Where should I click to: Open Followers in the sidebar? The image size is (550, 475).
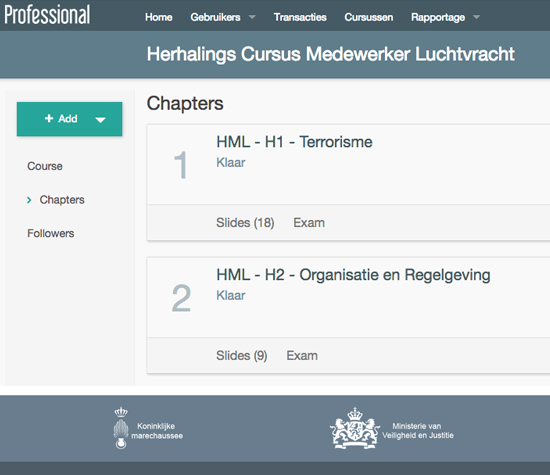pos(51,234)
